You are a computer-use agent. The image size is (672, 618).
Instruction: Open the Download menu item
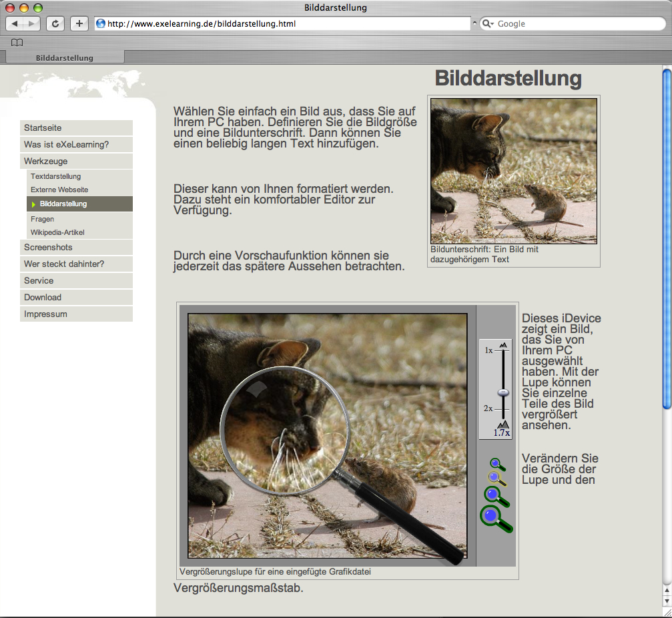click(76, 298)
